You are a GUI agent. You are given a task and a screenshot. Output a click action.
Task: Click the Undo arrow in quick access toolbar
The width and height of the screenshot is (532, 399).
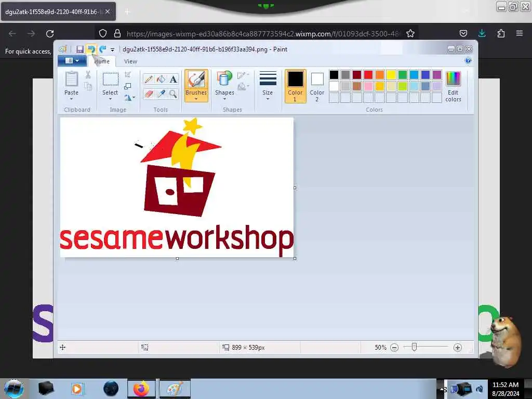point(91,49)
